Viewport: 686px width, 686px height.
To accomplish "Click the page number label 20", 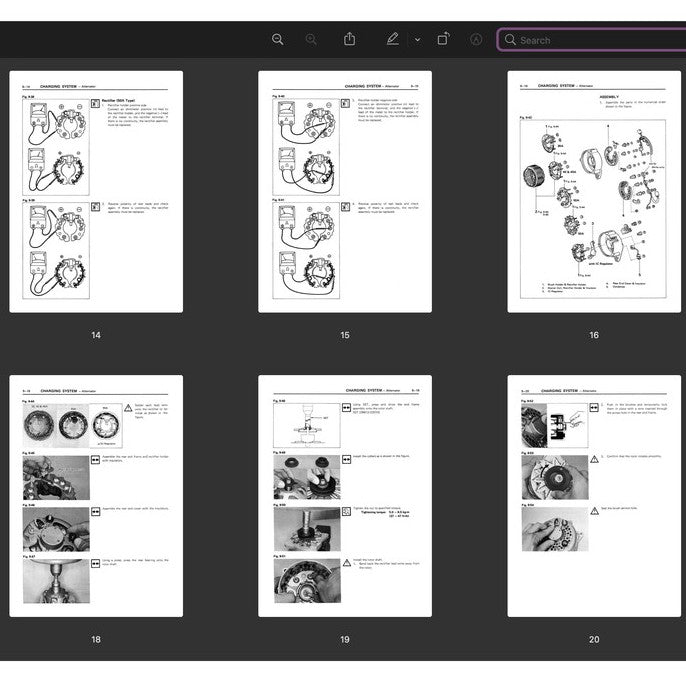I will [594, 639].
